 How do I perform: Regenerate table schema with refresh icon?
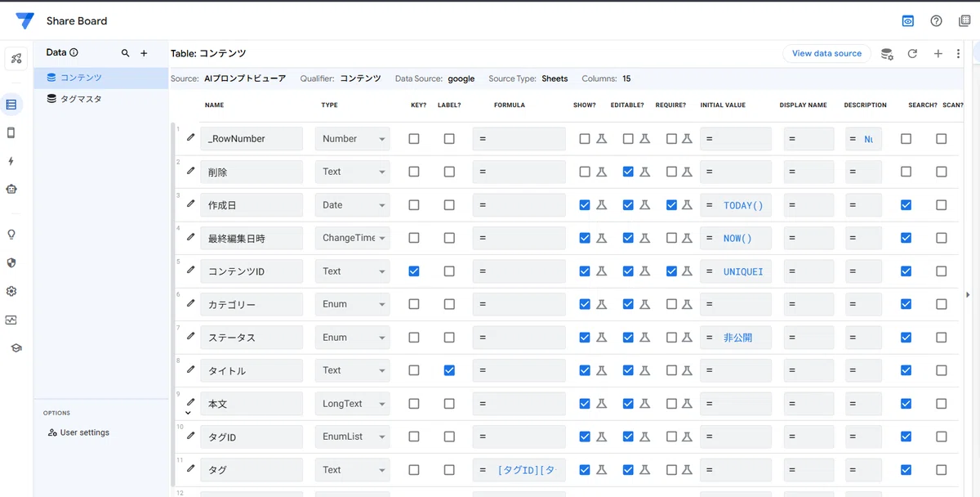(x=912, y=54)
